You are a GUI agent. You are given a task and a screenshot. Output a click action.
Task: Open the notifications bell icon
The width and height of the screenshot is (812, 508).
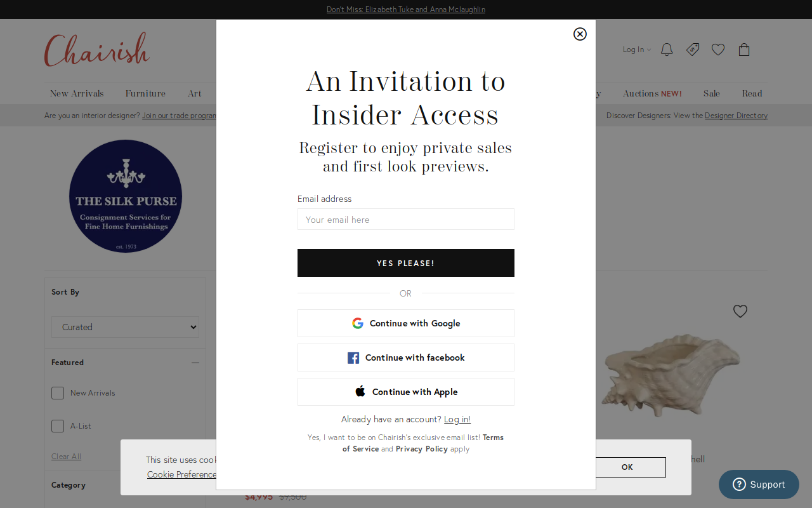click(667, 50)
